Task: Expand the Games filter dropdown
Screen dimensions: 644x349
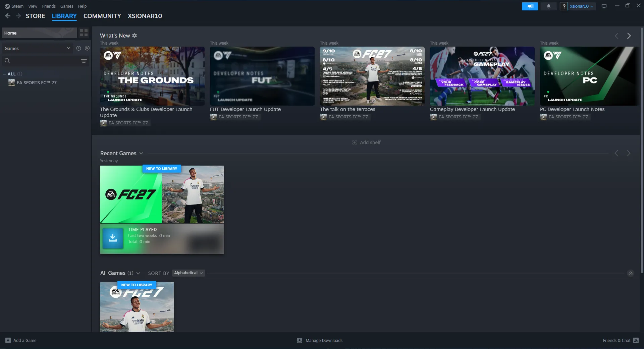Action: (x=38, y=48)
